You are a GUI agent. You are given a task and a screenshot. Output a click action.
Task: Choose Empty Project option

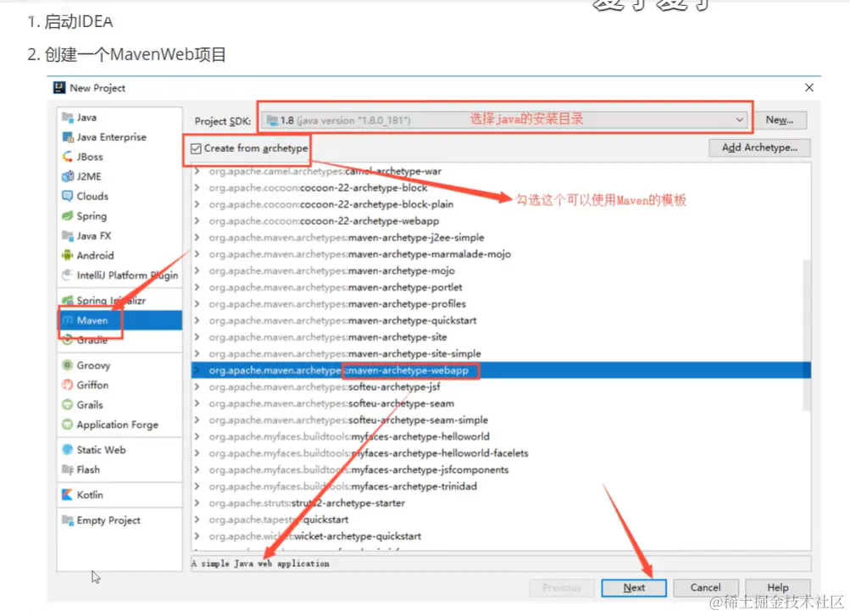[x=119, y=520]
